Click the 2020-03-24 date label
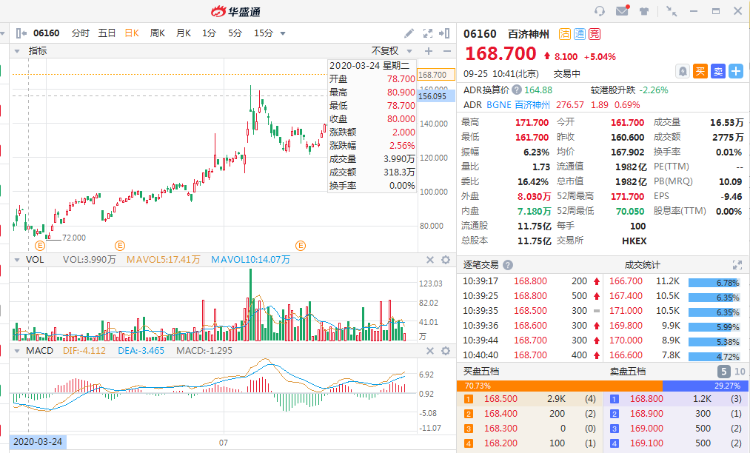750x453 pixels. point(38,442)
